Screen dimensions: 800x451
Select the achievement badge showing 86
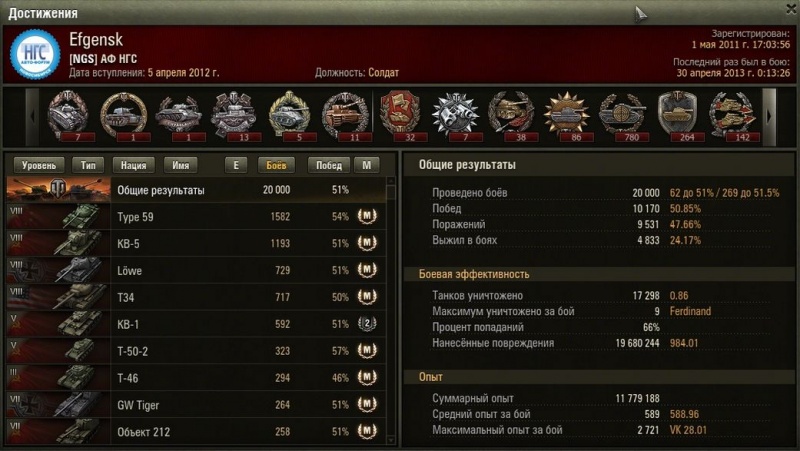click(x=566, y=116)
